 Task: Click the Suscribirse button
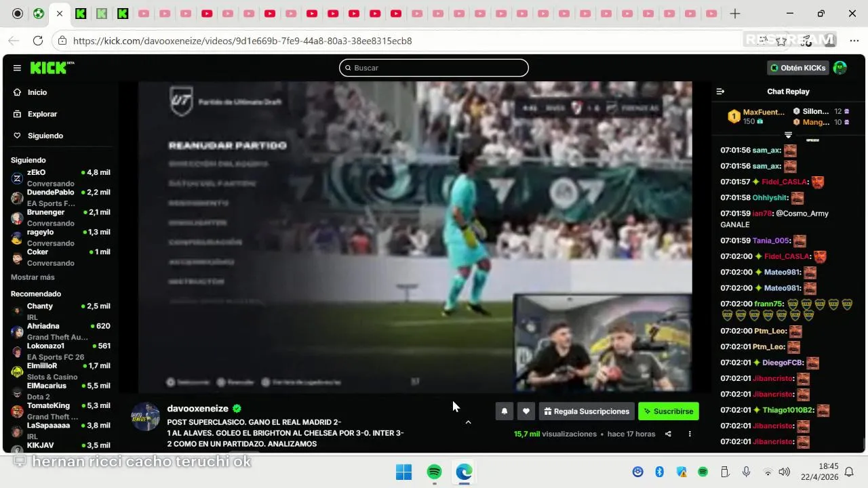coord(669,411)
